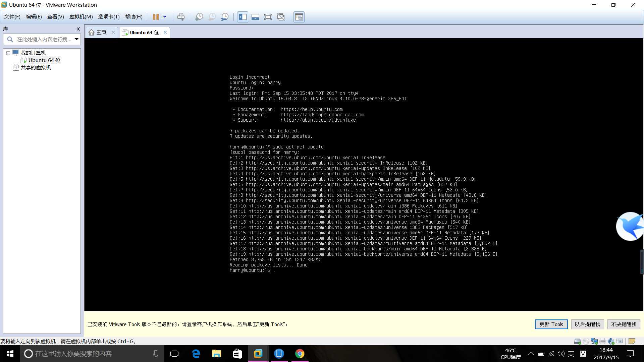Click the M input method tray icon
Screen dimensions: 644x362
click(x=583, y=354)
